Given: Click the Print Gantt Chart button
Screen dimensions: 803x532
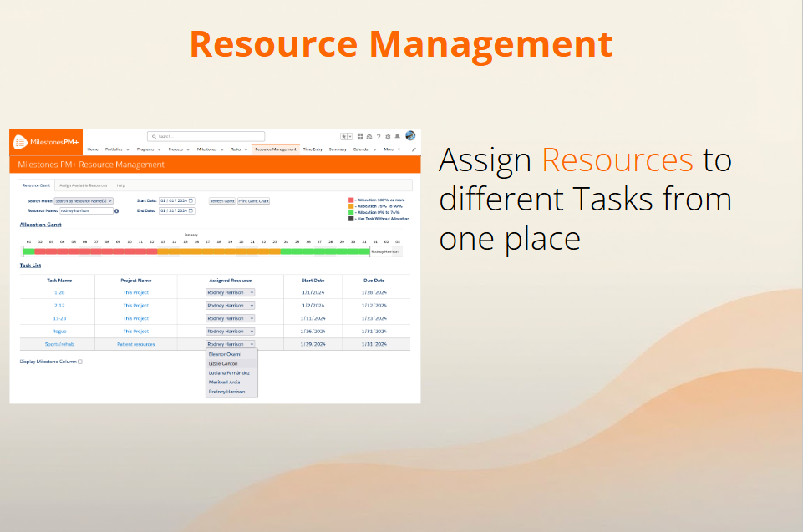Looking at the screenshot, I should 253,201.
